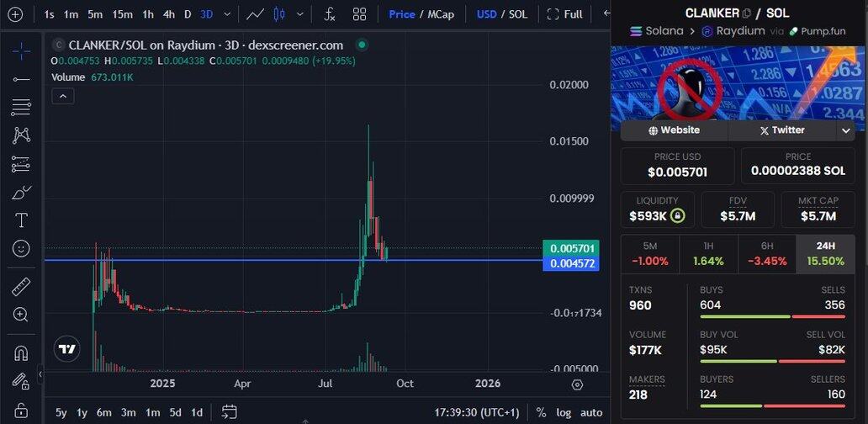Screen dimensions: 868x424
Task: Set the date range to 5d
Action: tap(176, 412)
